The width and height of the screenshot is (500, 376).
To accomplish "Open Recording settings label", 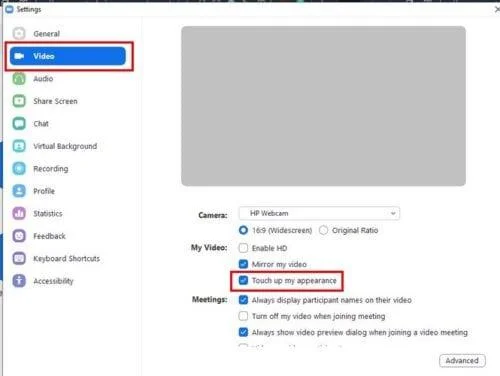I will tap(51, 169).
